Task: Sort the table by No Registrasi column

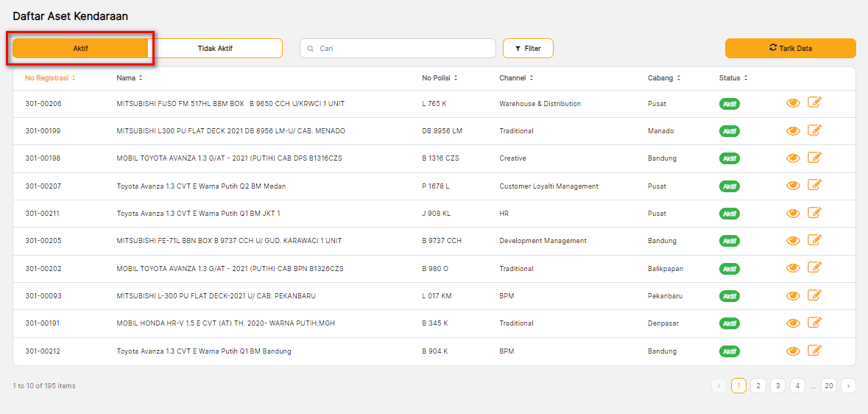Action: tap(50, 78)
